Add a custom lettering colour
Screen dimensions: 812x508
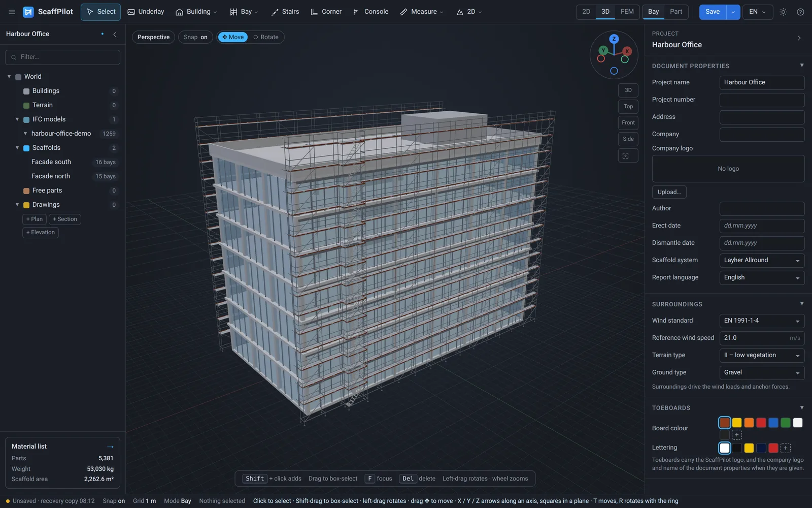coord(786,448)
